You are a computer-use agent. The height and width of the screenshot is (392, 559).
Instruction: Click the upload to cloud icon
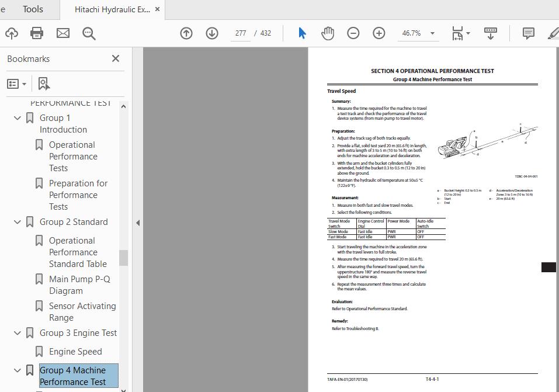pyautogui.click(x=12, y=33)
